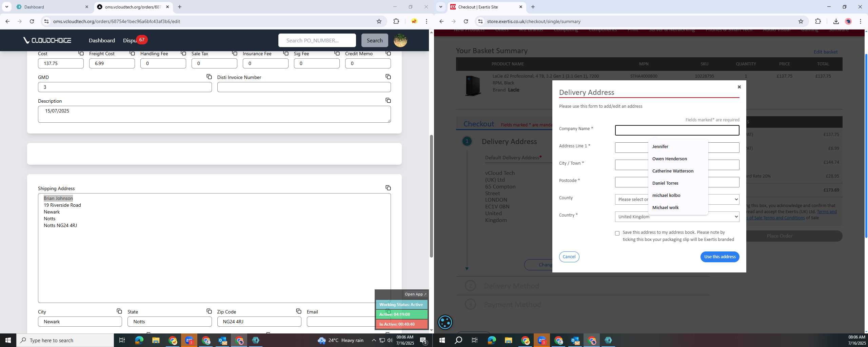Copy the Disti Invoice Number icon
The width and height of the screenshot is (868, 347).
pyautogui.click(x=388, y=77)
